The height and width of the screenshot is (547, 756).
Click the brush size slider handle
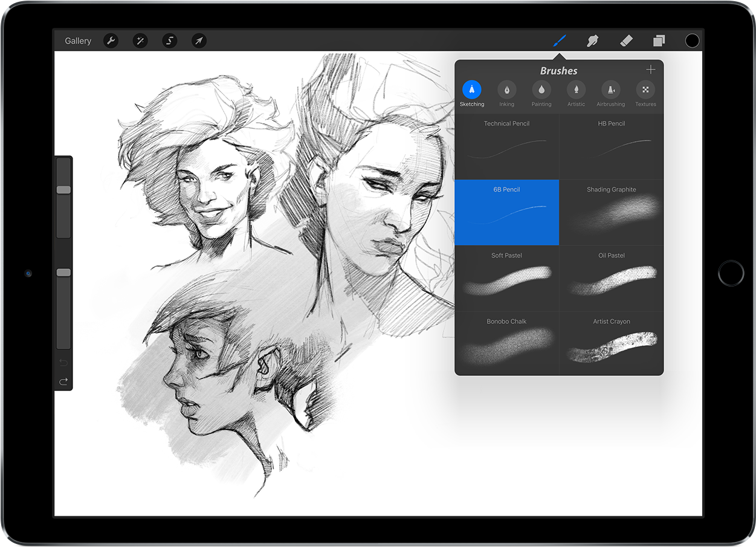point(63,190)
